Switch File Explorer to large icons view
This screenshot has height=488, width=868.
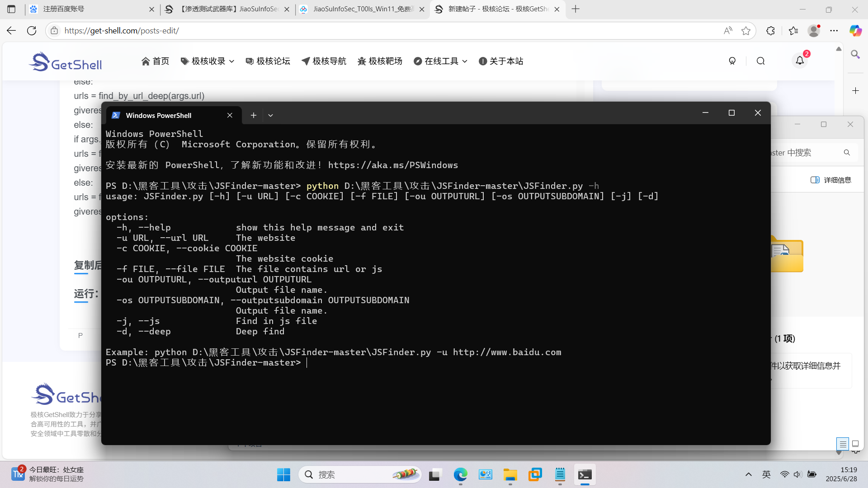tap(855, 444)
